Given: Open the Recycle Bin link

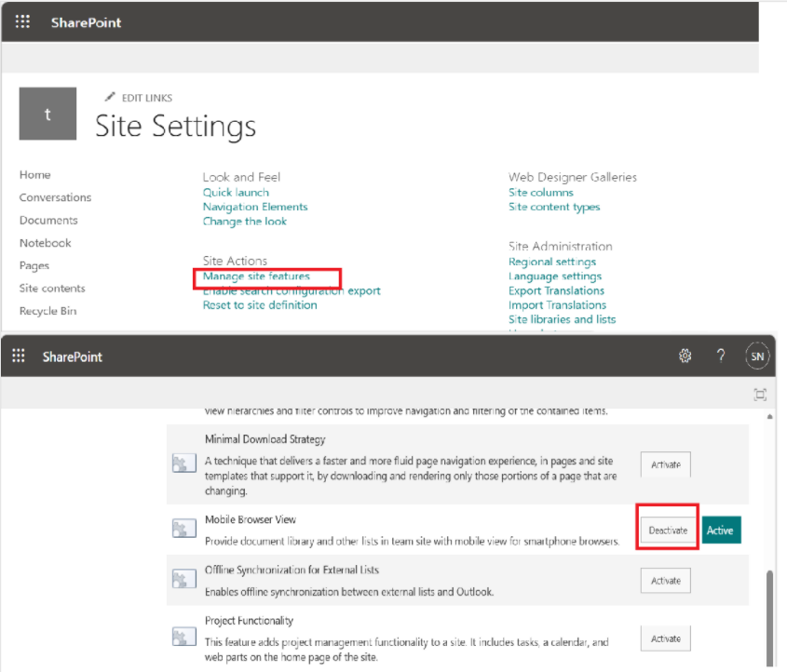Looking at the screenshot, I should click(x=48, y=311).
